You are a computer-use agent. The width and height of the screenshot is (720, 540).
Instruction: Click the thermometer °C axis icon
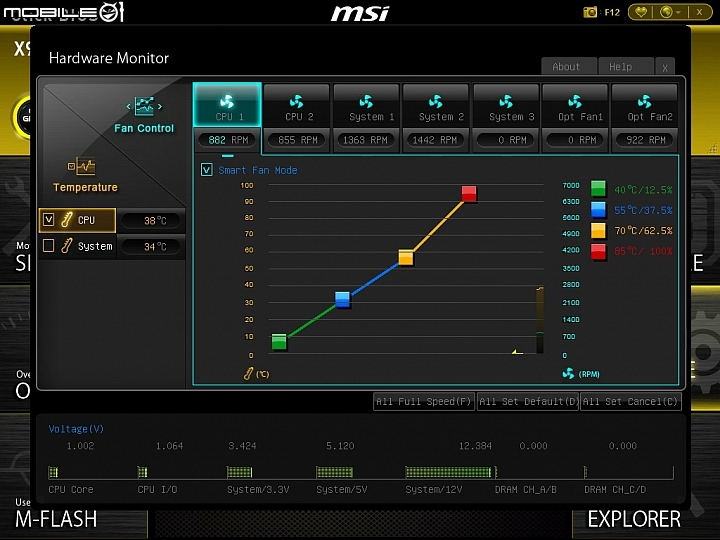(248, 373)
